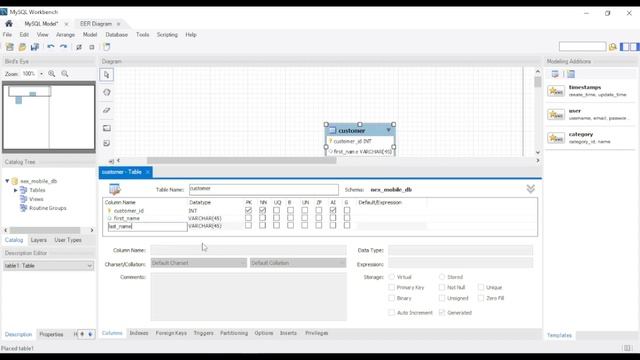Click second Modeling Additions toolbar icon
640x360 pixels.
coord(571,74)
